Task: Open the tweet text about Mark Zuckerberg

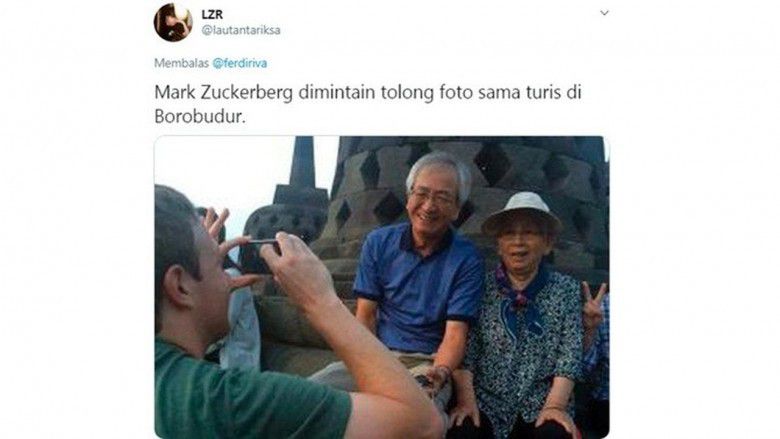Action: tap(368, 104)
